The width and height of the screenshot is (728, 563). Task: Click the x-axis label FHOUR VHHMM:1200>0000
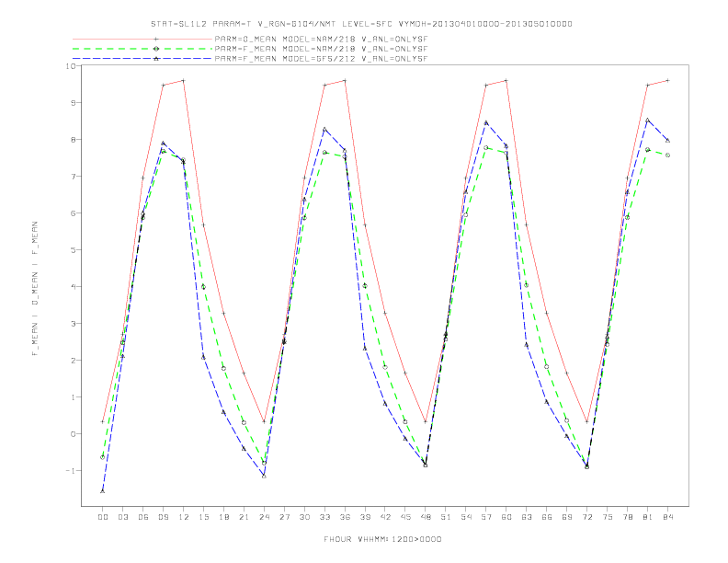click(382, 539)
